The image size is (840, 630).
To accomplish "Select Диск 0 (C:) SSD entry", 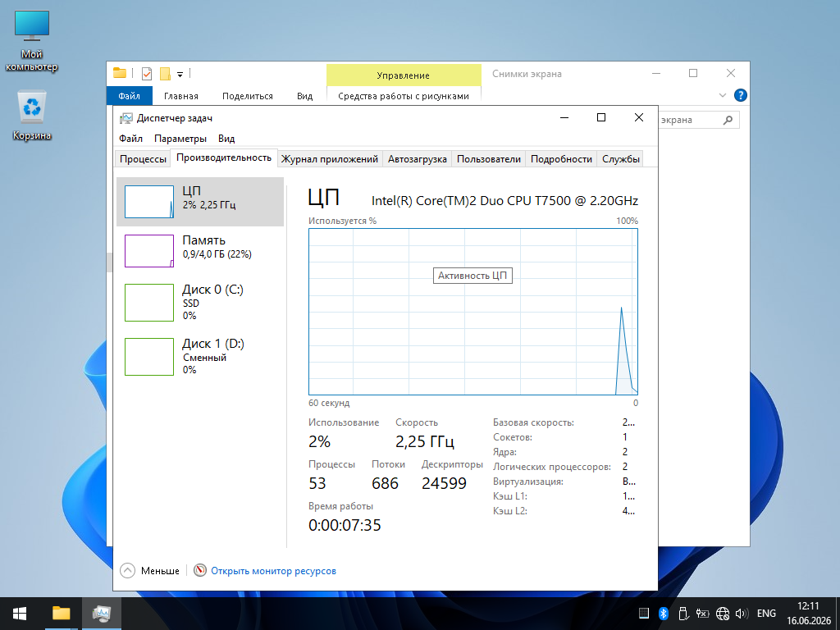I will (x=200, y=303).
